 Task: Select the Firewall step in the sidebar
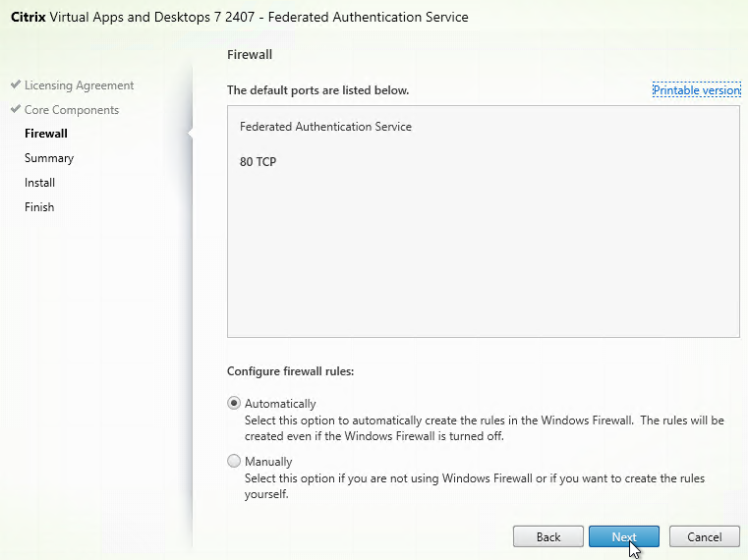46,134
